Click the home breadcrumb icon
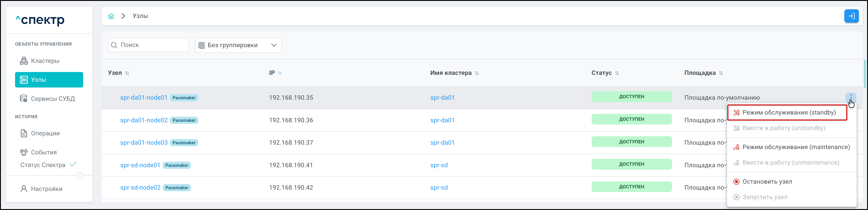The height and width of the screenshot is (210, 868). coord(111,16)
